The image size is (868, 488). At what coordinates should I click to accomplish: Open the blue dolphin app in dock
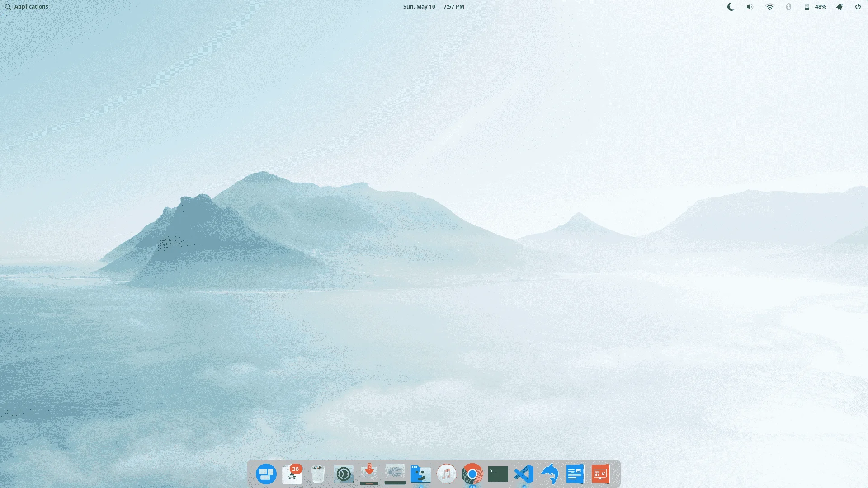click(x=550, y=474)
